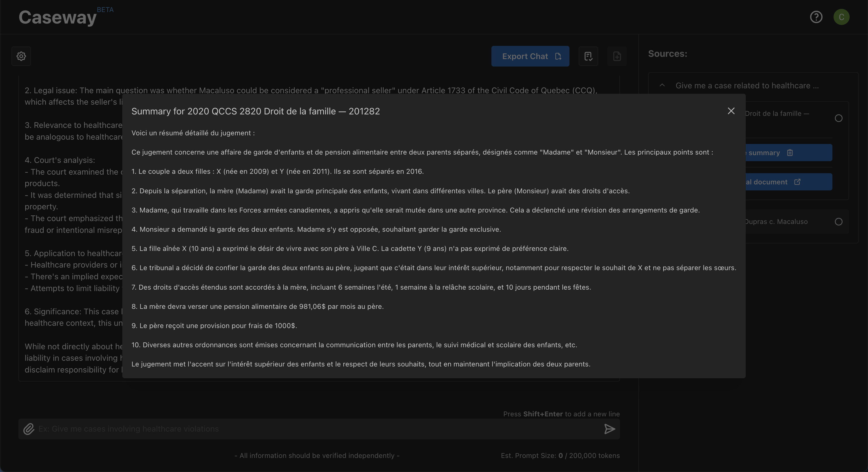Click the Caseway logo

(x=58, y=17)
